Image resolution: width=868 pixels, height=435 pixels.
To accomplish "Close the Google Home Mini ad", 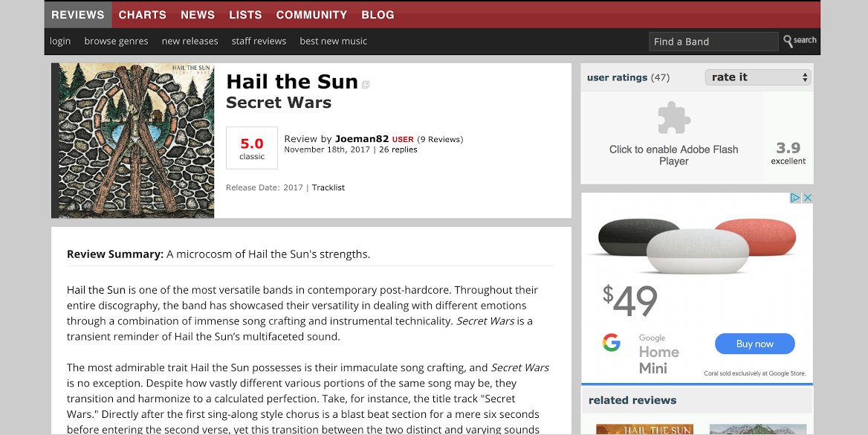I will click(x=808, y=198).
